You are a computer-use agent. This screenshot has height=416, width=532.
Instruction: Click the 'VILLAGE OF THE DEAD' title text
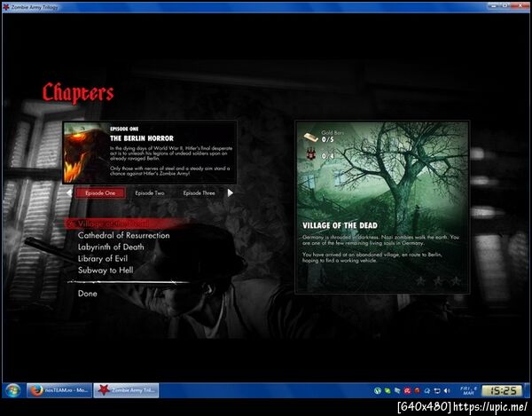click(x=340, y=225)
